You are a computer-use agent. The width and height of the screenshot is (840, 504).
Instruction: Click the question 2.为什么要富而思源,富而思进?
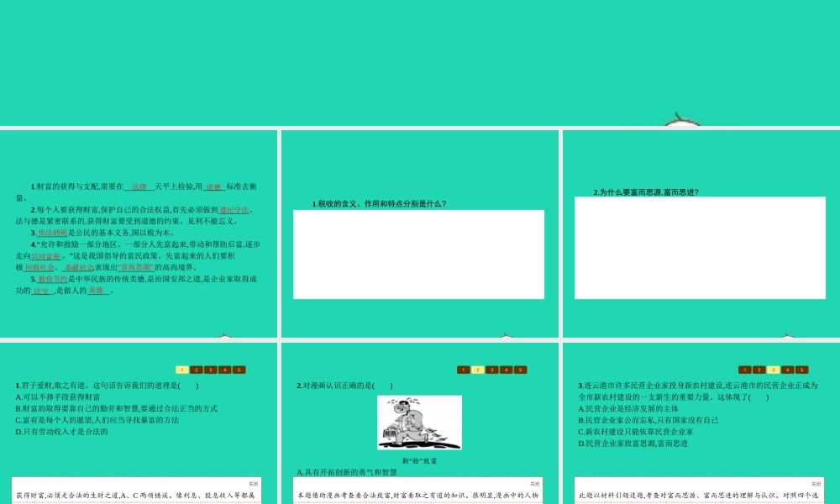646,192
